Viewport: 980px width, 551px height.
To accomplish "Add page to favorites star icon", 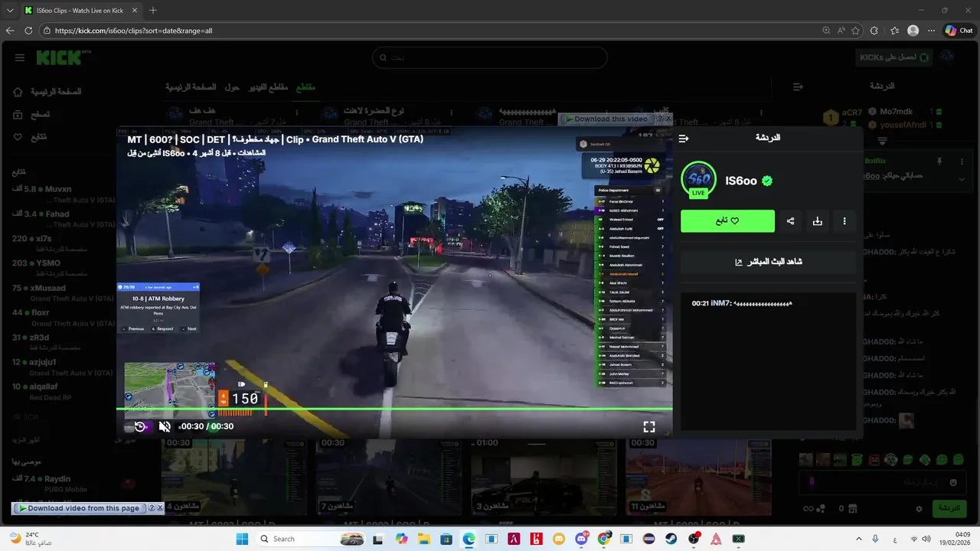I will tap(855, 31).
